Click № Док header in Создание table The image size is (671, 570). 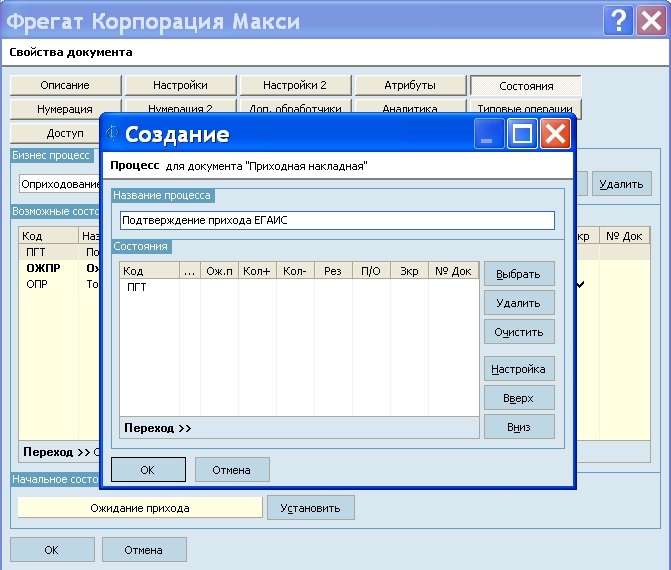point(454,271)
